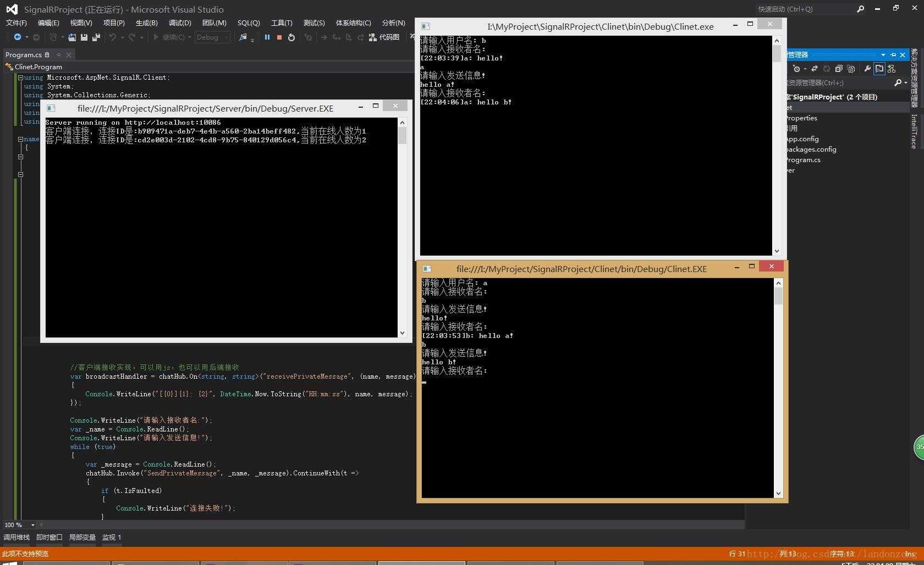Screen dimensions: 924x565
Task: Click the Save All toolbar icon
Action: 96,37
